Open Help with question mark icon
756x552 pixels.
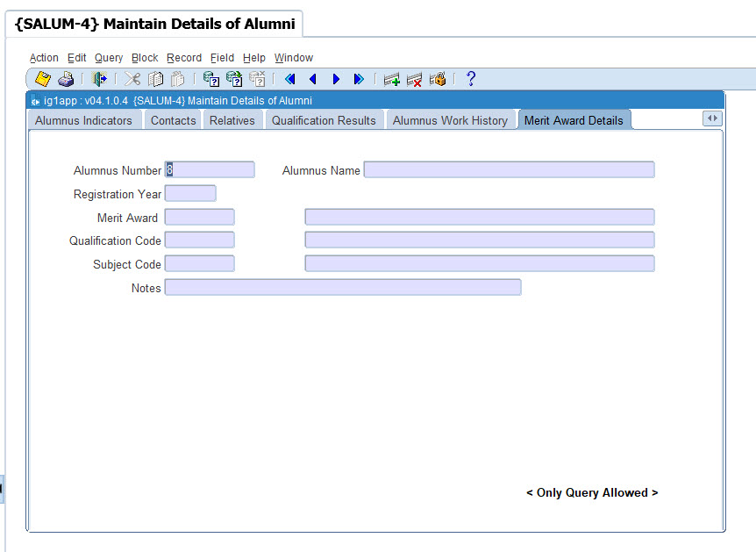(471, 80)
